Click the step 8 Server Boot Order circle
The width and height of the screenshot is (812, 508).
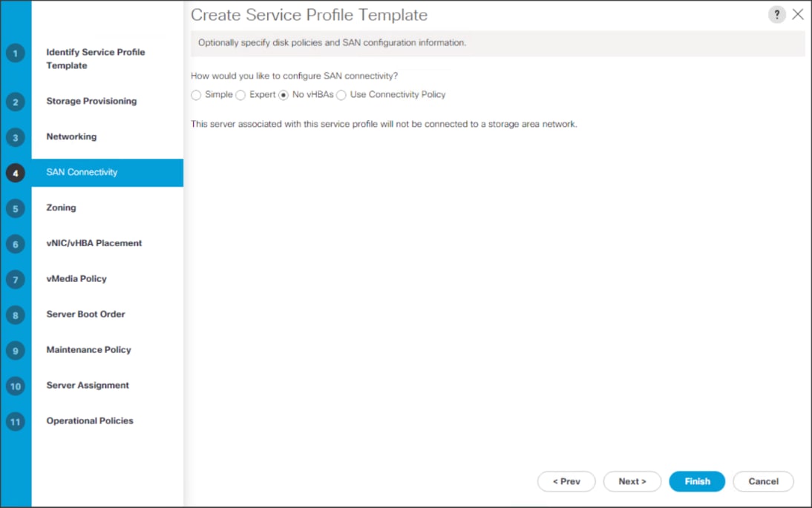click(16, 315)
